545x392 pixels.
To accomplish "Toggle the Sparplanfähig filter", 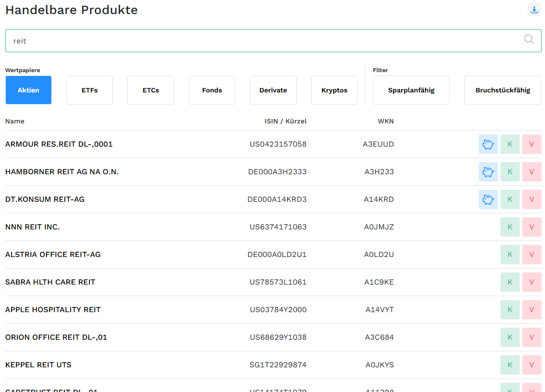I will pos(411,90).
